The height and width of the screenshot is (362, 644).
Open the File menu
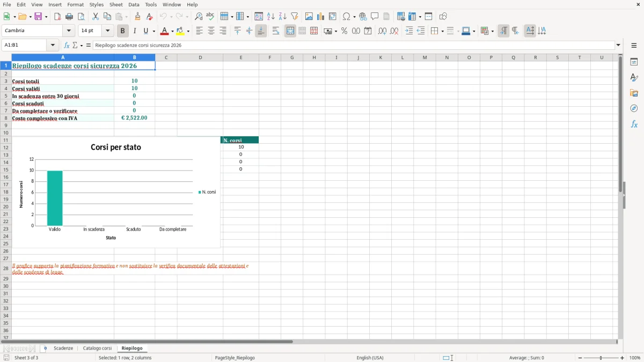6,4
